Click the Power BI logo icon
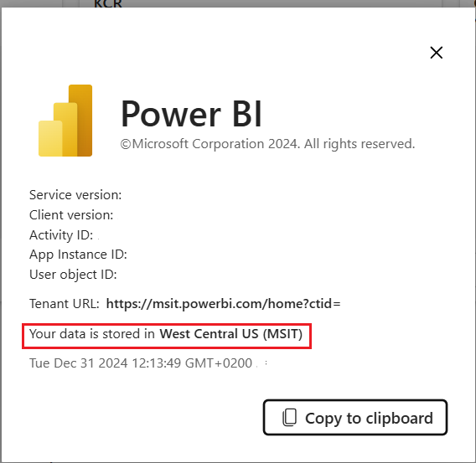This screenshot has height=463, width=476. click(x=65, y=121)
